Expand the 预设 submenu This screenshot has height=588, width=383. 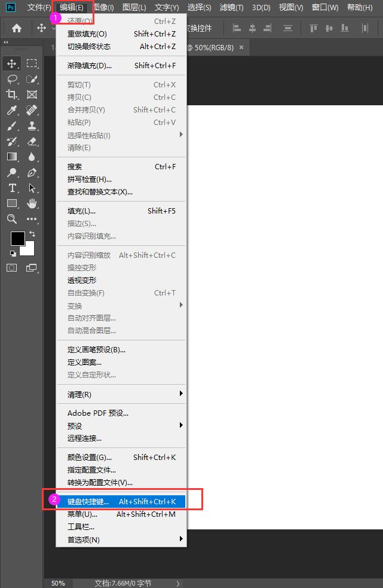121,426
